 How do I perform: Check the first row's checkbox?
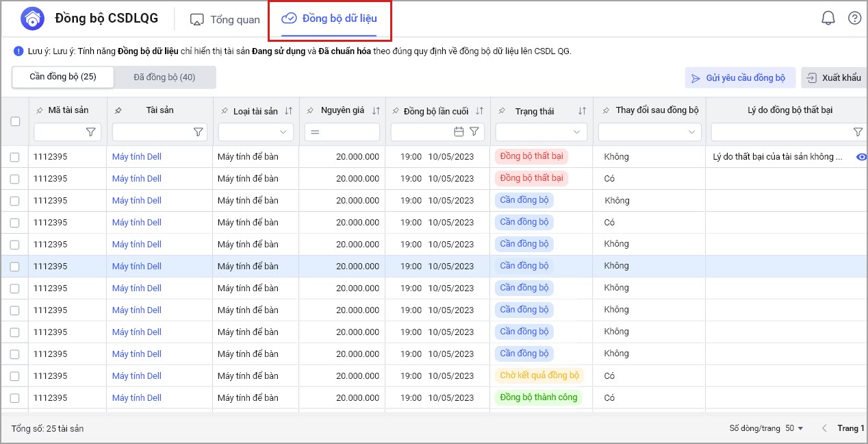pyautogui.click(x=15, y=157)
